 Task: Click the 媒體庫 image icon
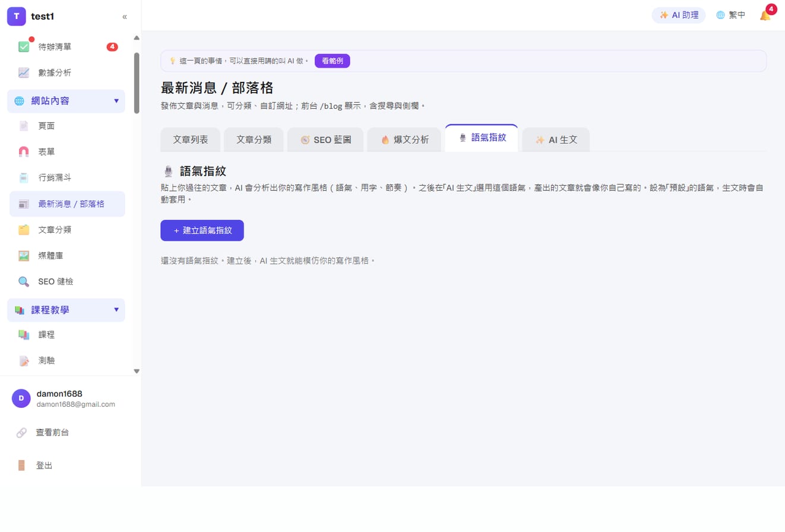(24, 256)
